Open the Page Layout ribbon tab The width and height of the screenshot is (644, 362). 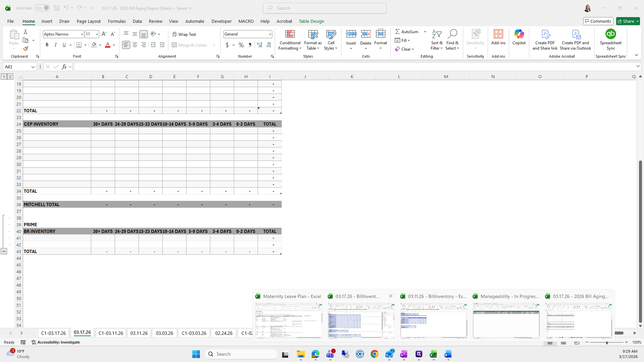coord(89,21)
